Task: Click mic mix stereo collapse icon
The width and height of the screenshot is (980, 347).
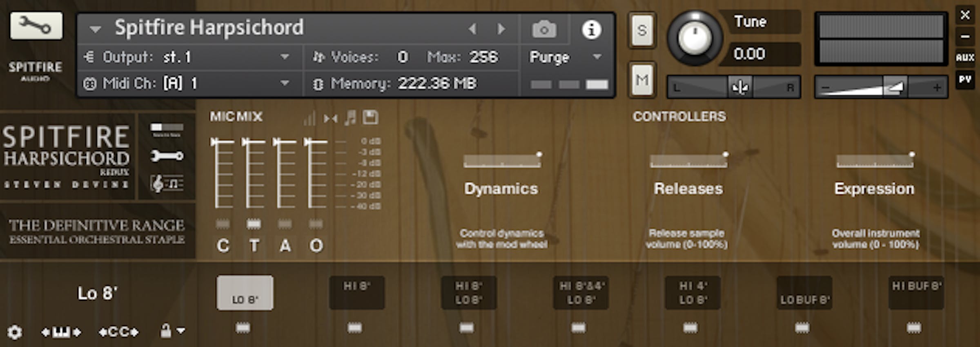Action: point(330,119)
